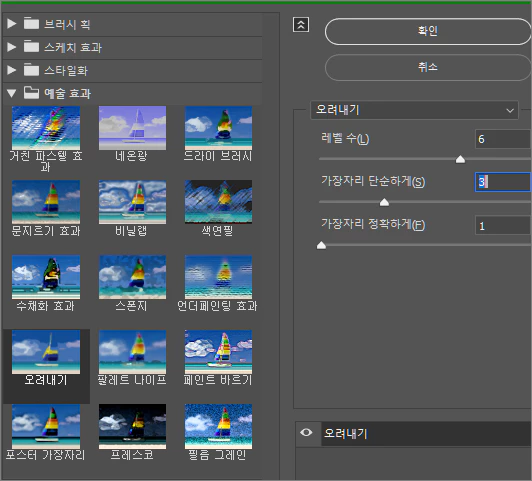This screenshot has height=481, width=532.
Task: Click the 가장자리 단순하게(S) label
Action: point(373,181)
